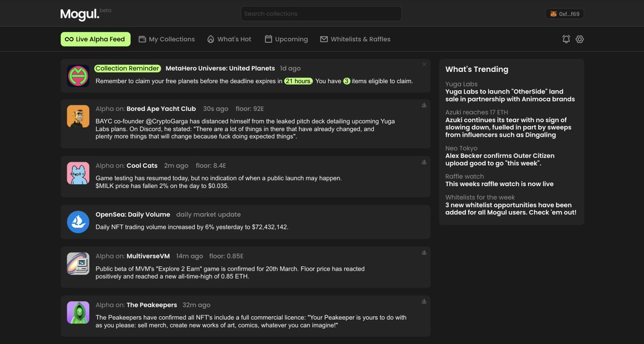Open the settings gear icon
The image size is (644, 344).
(580, 39)
